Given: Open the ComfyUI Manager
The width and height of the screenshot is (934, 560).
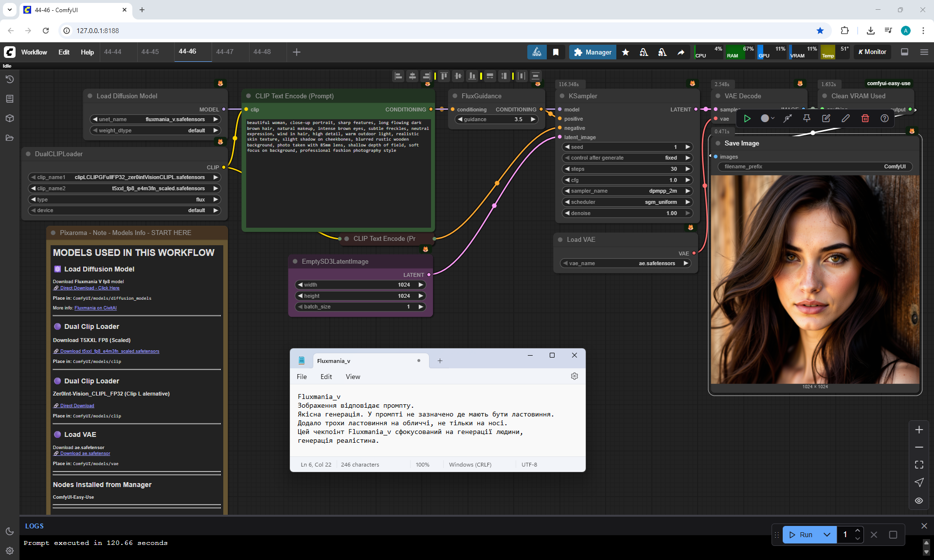Looking at the screenshot, I should (592, 52).
